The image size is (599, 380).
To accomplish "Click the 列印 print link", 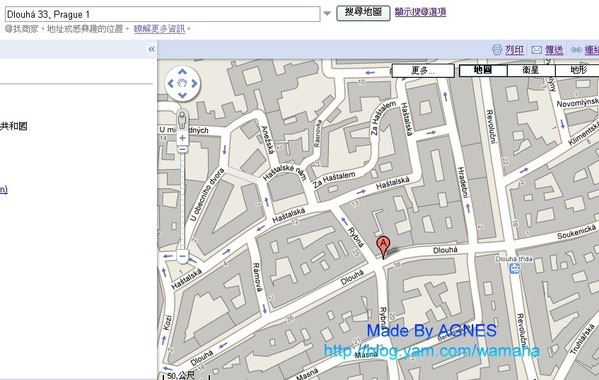I will tap(514, 50).
